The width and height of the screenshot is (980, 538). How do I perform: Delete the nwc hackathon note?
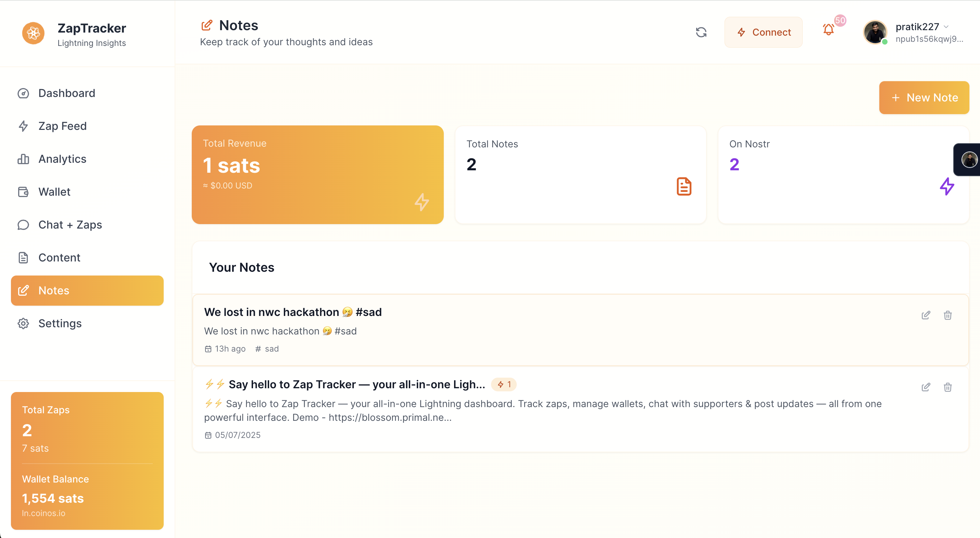(948, 315)
